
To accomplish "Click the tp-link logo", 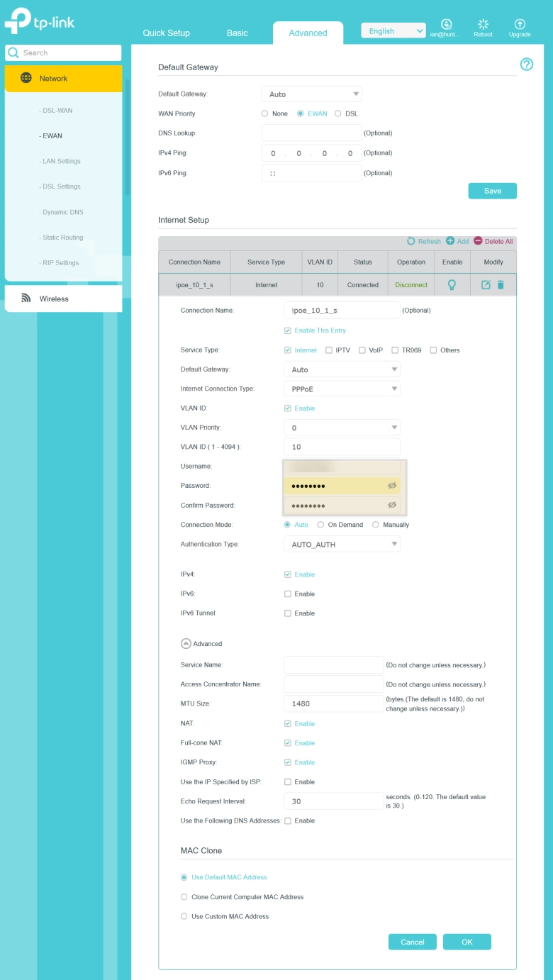I will click(39, 22).
